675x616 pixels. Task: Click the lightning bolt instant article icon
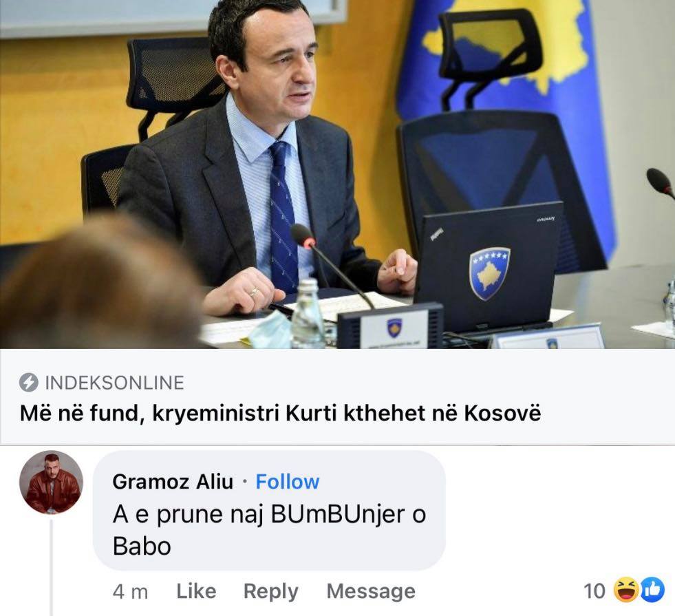[29, 382]
